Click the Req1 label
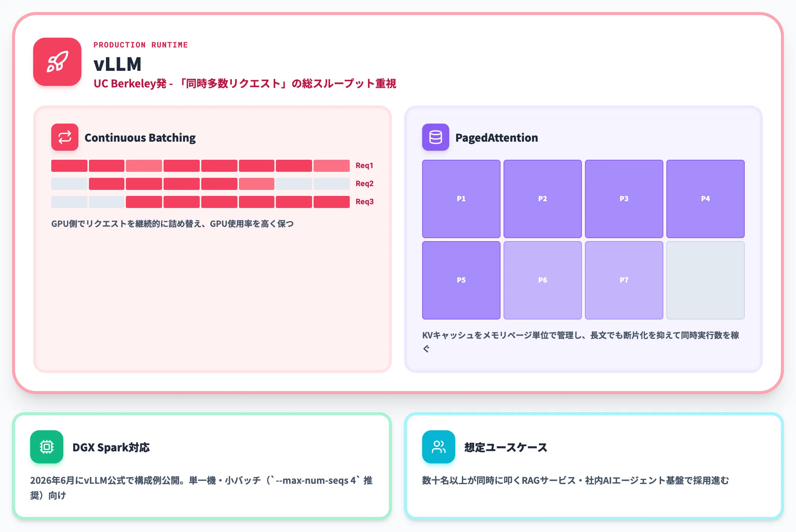 (364, 165)
